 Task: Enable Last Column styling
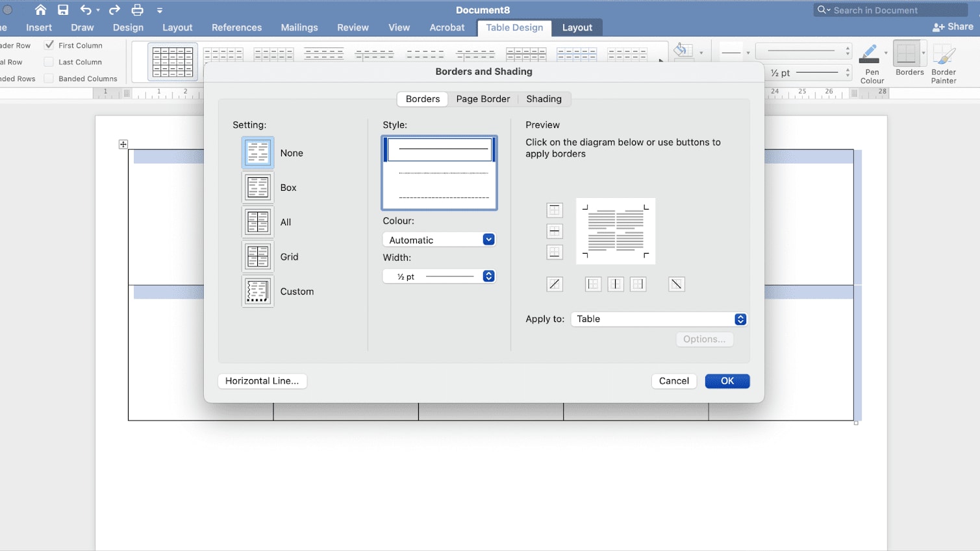click(x=49, y=62)
